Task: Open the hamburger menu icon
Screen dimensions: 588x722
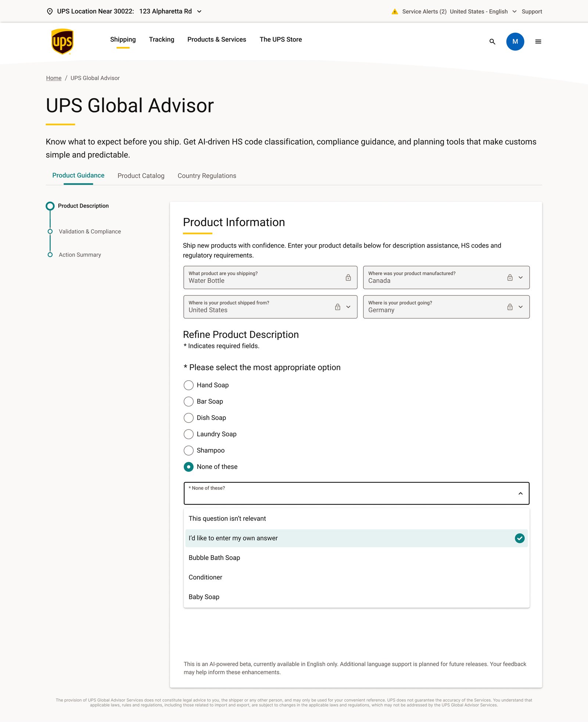Action: point(538,42)
